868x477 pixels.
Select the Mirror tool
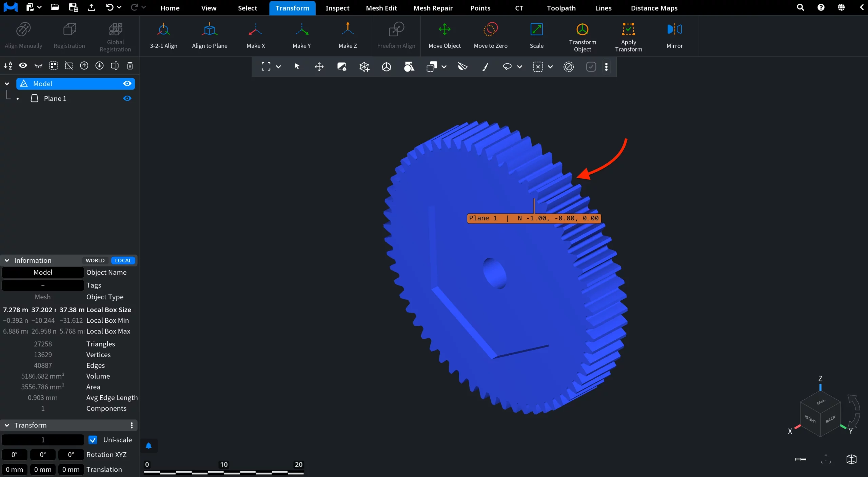point(674,36)
